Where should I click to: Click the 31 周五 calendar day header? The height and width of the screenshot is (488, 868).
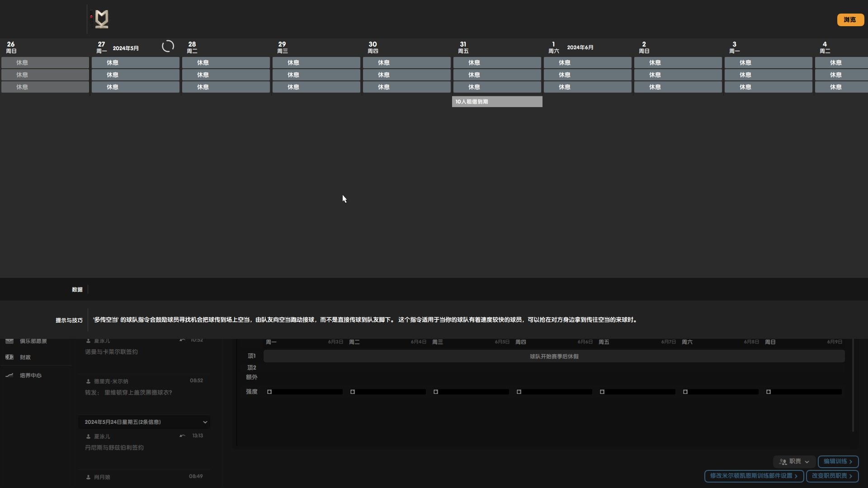pyautogui.click(x=463, y=47)
